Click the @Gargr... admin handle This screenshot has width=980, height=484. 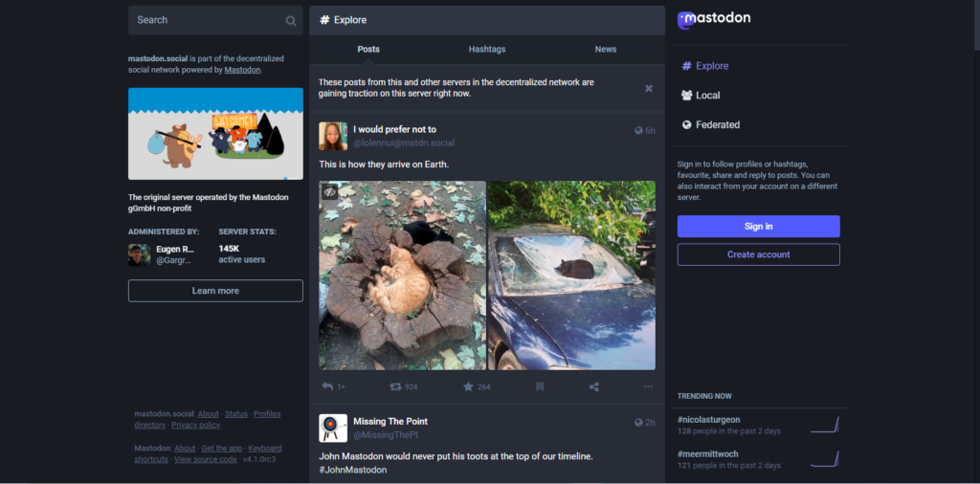tap(174, 260)
